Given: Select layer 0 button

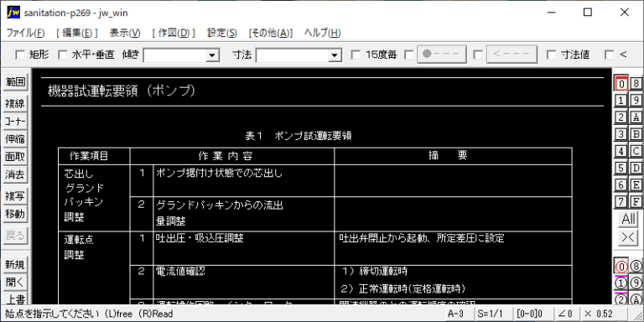Looking at the screenshot, I should (621, 83).
